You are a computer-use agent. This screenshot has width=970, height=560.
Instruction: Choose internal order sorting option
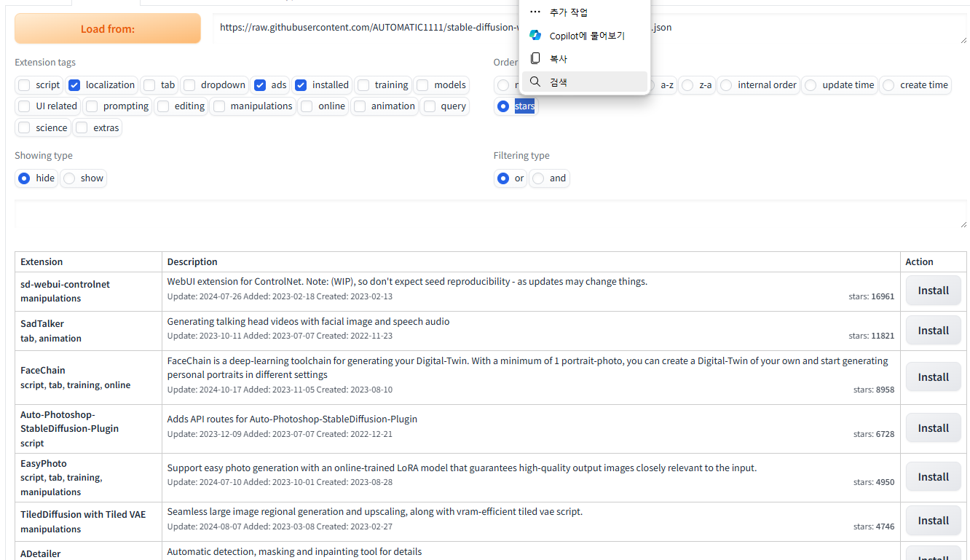tap(726, 85)
